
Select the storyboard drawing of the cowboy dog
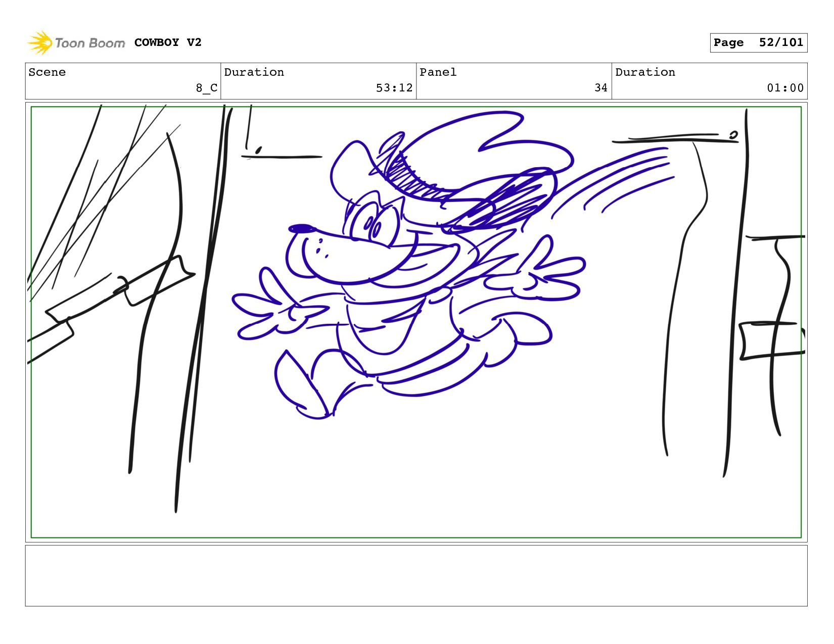[416, 322]
